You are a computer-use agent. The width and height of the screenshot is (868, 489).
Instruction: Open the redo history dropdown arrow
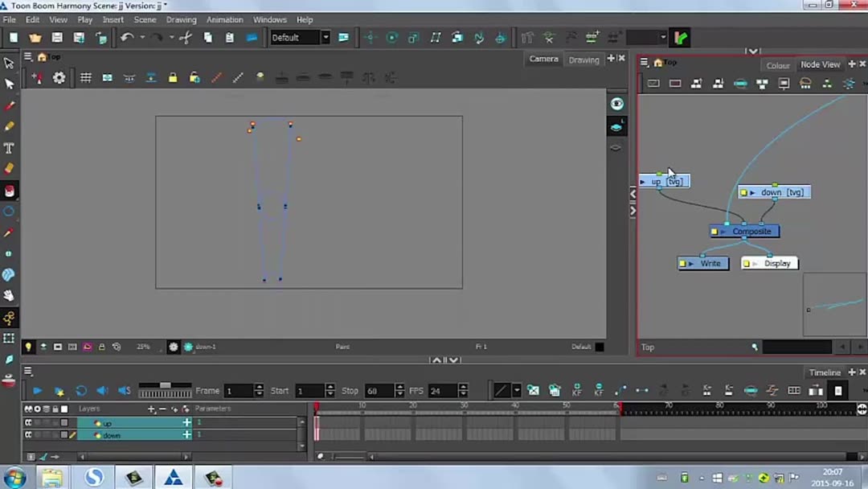172,37
